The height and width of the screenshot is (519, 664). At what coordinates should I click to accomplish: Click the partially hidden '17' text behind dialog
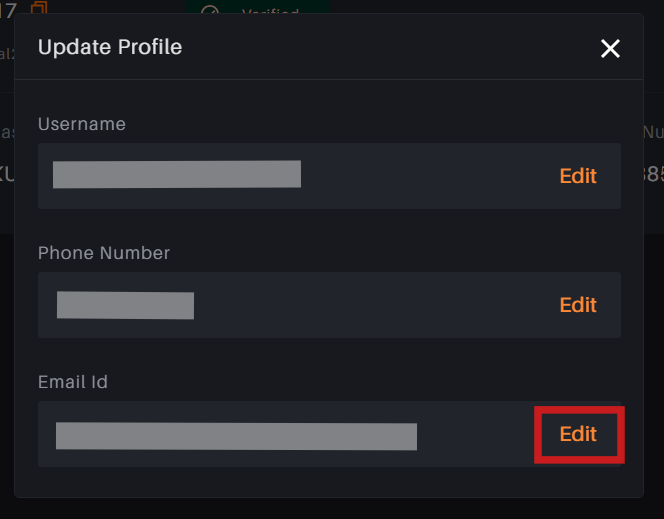[x=8, y=10]
